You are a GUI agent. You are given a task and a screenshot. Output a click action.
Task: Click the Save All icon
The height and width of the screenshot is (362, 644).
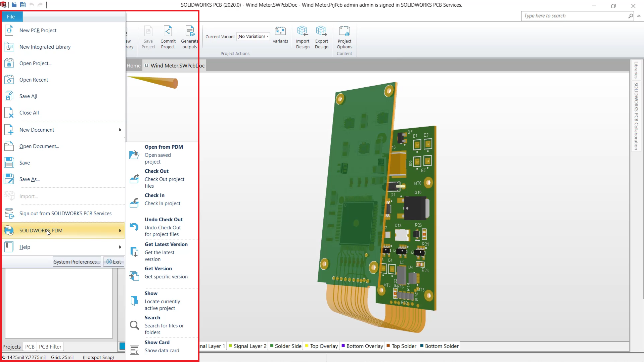click(x=9, y=96)
